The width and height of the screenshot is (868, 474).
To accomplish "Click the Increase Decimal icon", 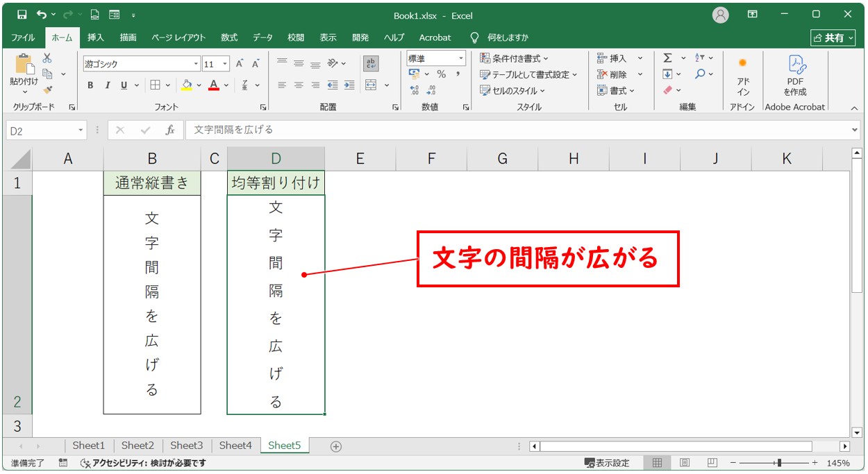I will [415, 90].
